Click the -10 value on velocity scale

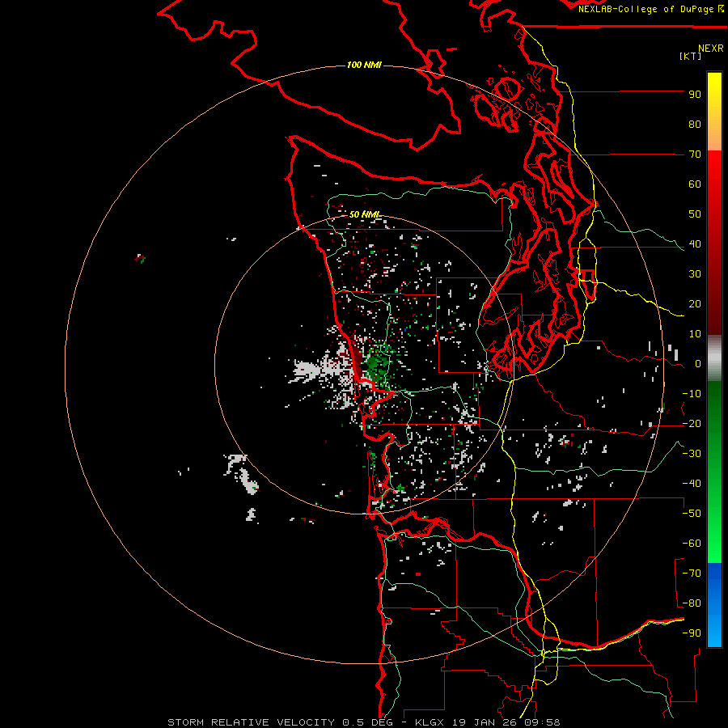(x=692, y=394)
